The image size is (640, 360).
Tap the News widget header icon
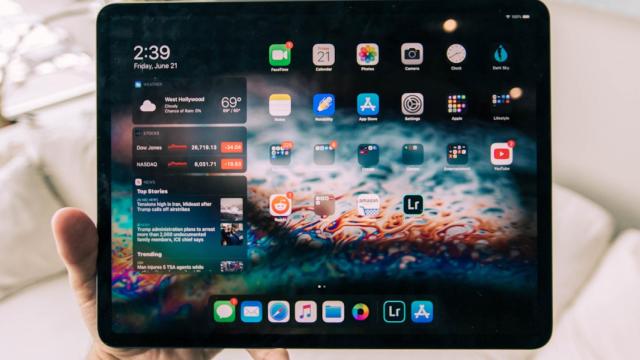[x=138, y=182]
